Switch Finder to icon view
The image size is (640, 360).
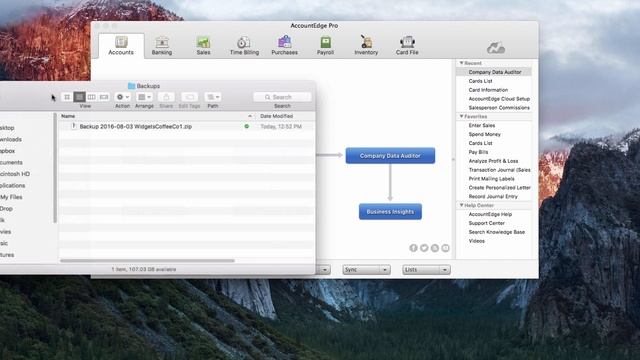tap(67, 97)
